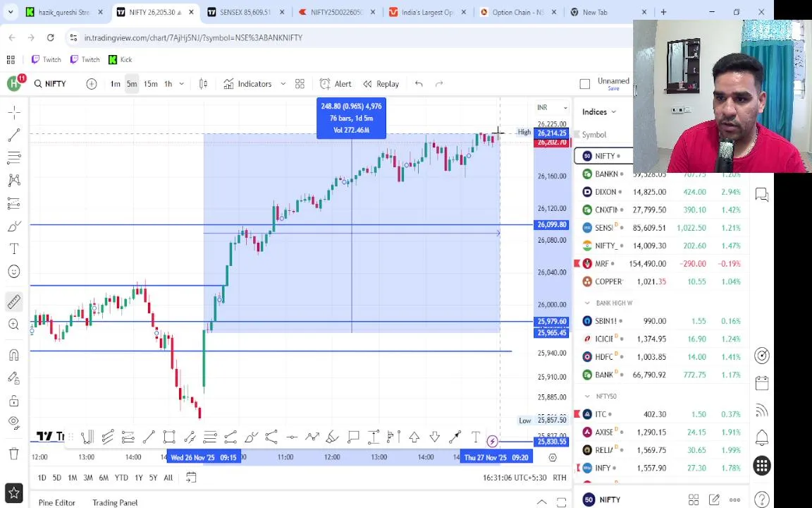
Task: Toggle RTH session setting
Action: point(559,478)
